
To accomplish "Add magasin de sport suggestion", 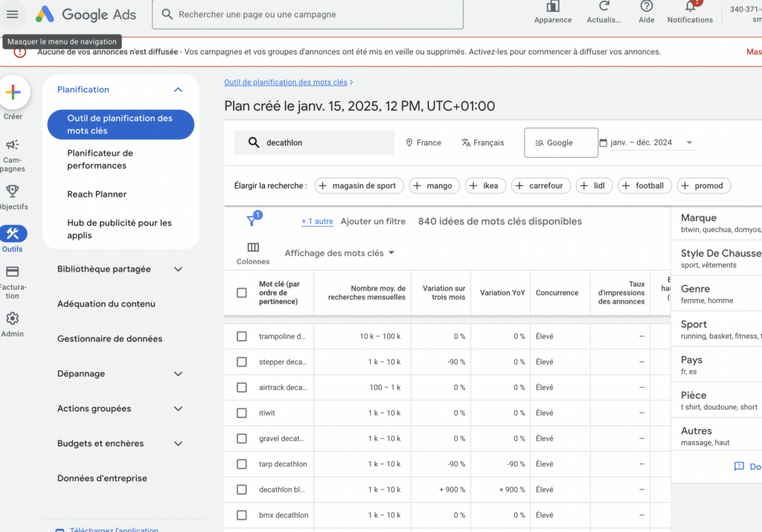I will coord(359,185).
